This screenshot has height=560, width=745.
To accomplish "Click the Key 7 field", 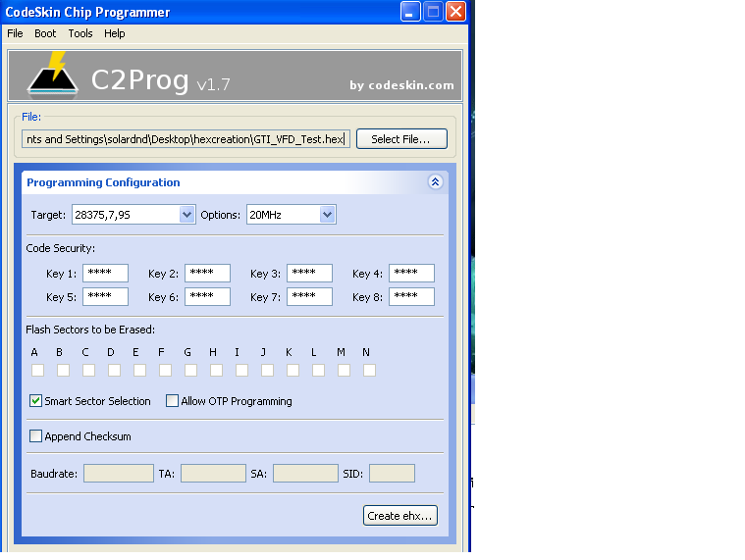I will point(310,296).
